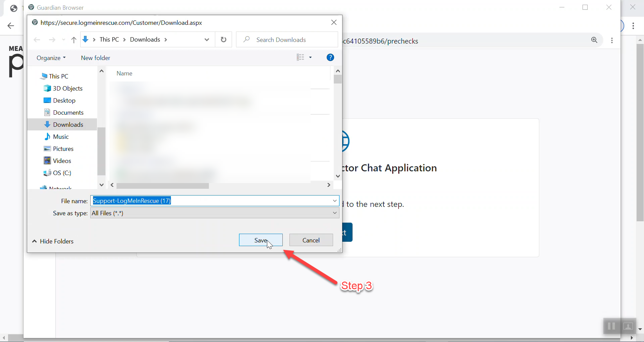Click folder tree scroll down arrow
Screen dimensions: 644x342
(x=101, y=185)
